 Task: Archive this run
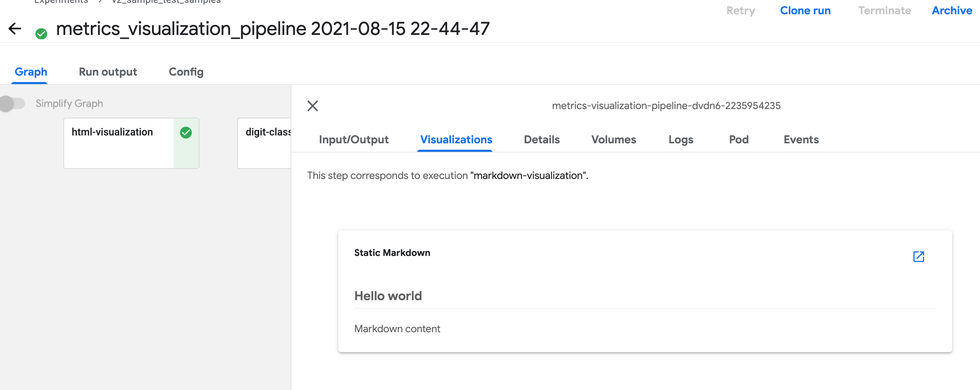point(952,11)
